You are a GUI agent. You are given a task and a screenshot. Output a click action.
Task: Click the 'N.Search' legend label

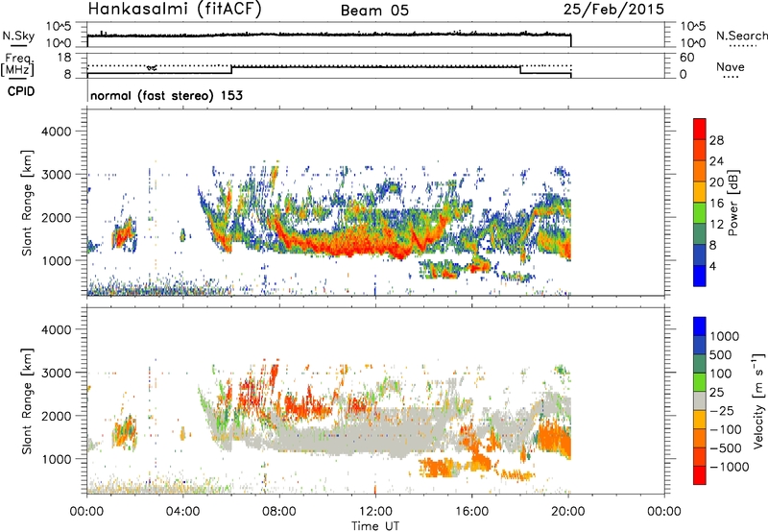[x=742, y=36]
